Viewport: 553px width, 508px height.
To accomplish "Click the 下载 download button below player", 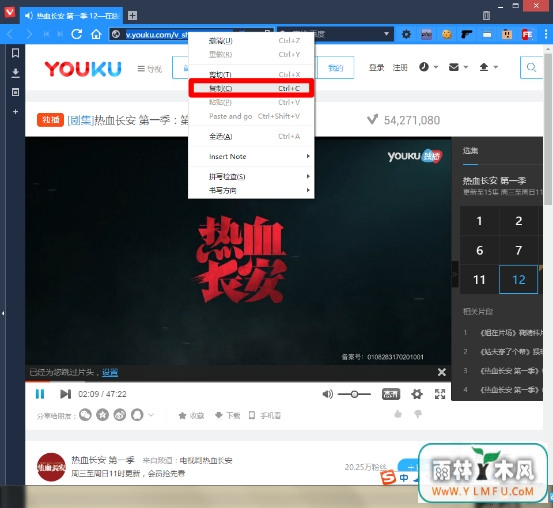I will point(227,416).
